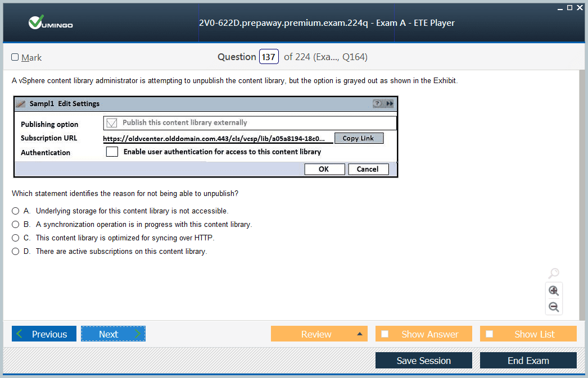Click the Show List button label
Image resolution: width=588 pixels, height=378 pixels.
pos(535,334)
